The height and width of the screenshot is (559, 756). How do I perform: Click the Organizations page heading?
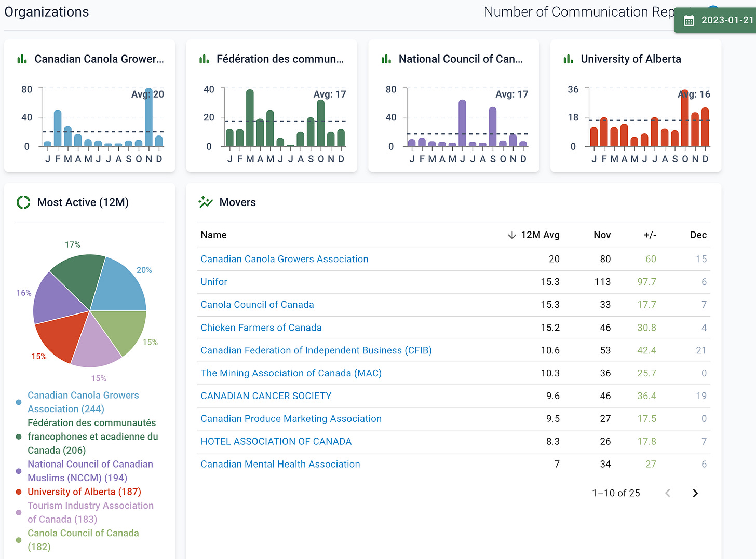[x=47, y=12]
